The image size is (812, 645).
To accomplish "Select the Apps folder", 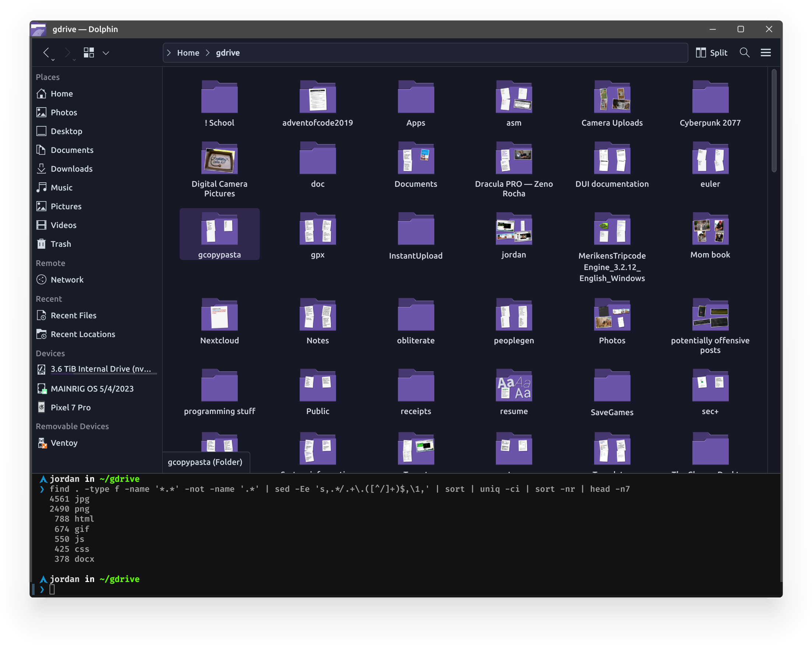I will (x=416, y=104).
